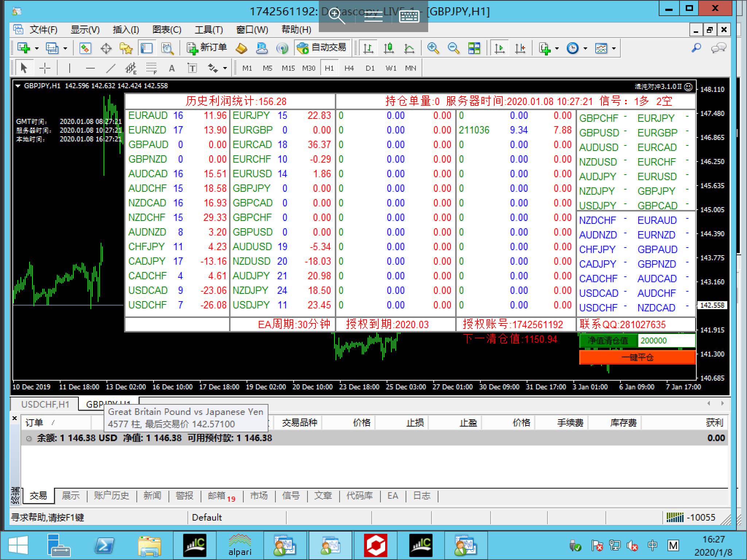The image size is (747, 560).
Task: Expand the new chart dropdown arrow
Action: click(x=36, y=48)
